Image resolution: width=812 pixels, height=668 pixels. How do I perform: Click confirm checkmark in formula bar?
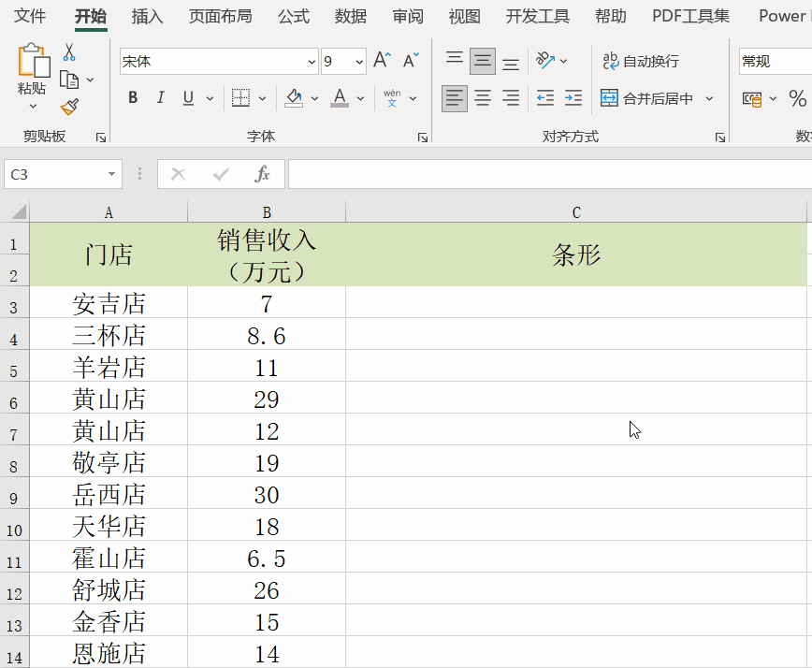point(221,175)
